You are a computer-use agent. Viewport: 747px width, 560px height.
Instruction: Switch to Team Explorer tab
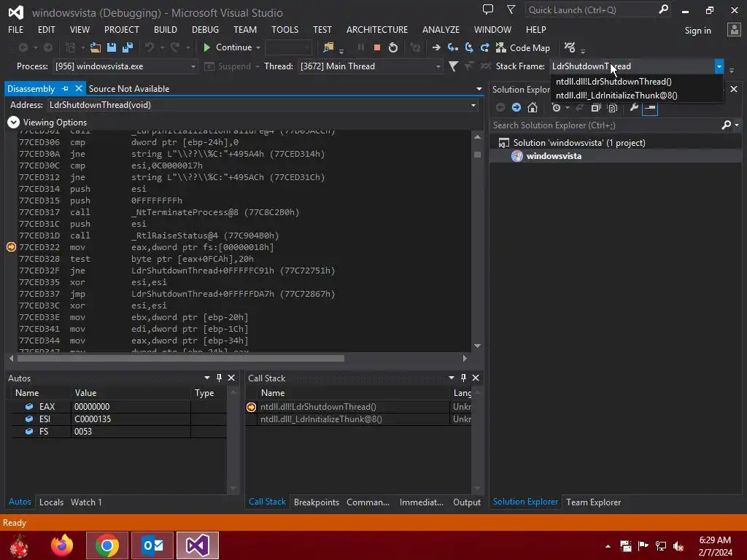click(593, 502)
